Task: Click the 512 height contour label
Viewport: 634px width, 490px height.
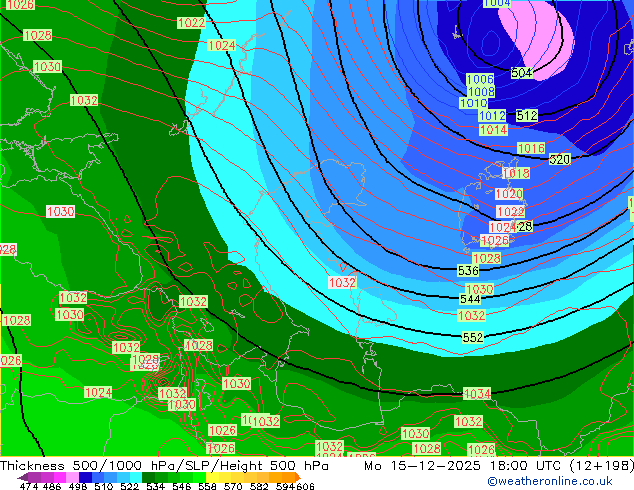Action: (x=527, y=116)
